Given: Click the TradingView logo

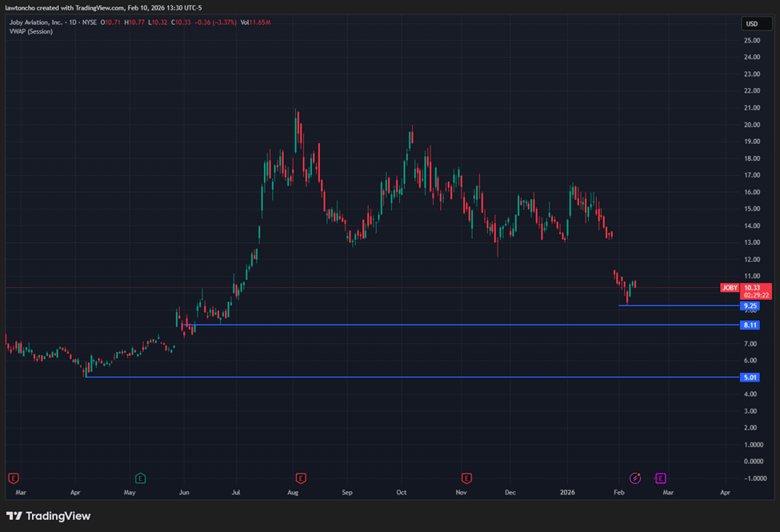Looking at the screenshot, I should point(49,516).
